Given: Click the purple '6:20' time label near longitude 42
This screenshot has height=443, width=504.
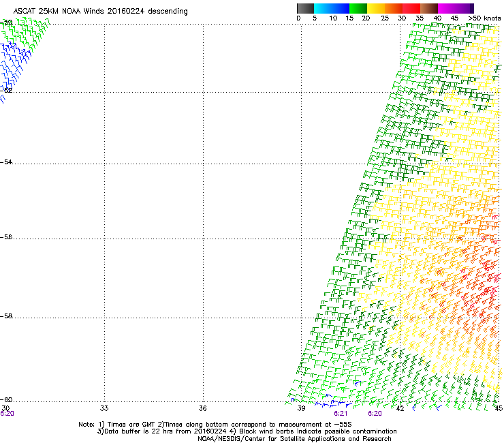Looking at the screenshot, I should [x=375, y=414].
